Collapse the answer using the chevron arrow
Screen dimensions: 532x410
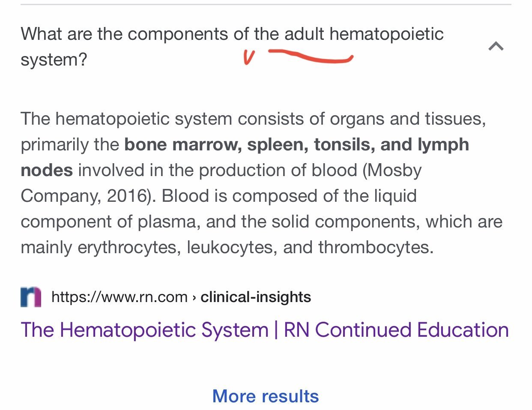[x=496, y=46]
